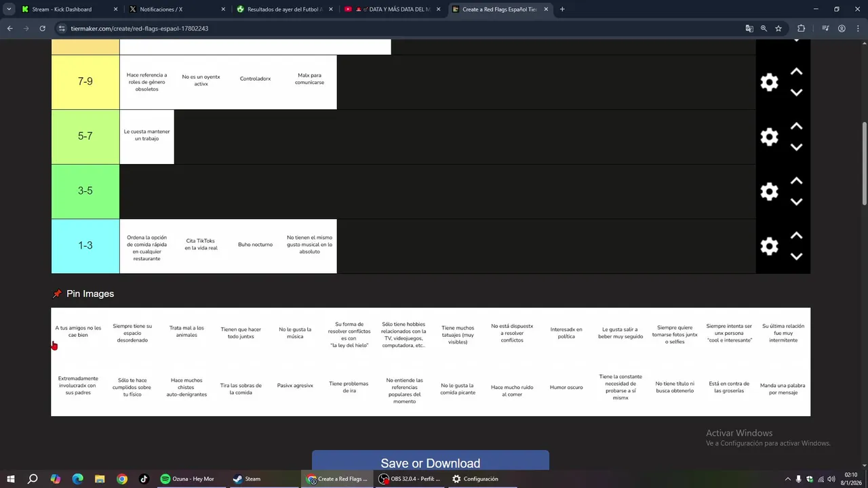Image resolution: width=868 pixels, height=488 pixels.
Task: Open File Explorer from the taskbar
Action: (100, 479)
